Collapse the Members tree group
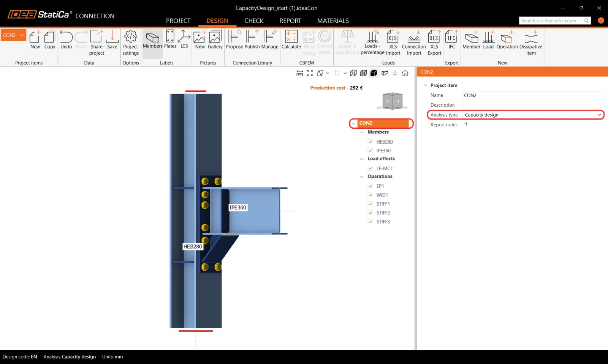Viewport: 608px width, 364px height. point(362,132)
